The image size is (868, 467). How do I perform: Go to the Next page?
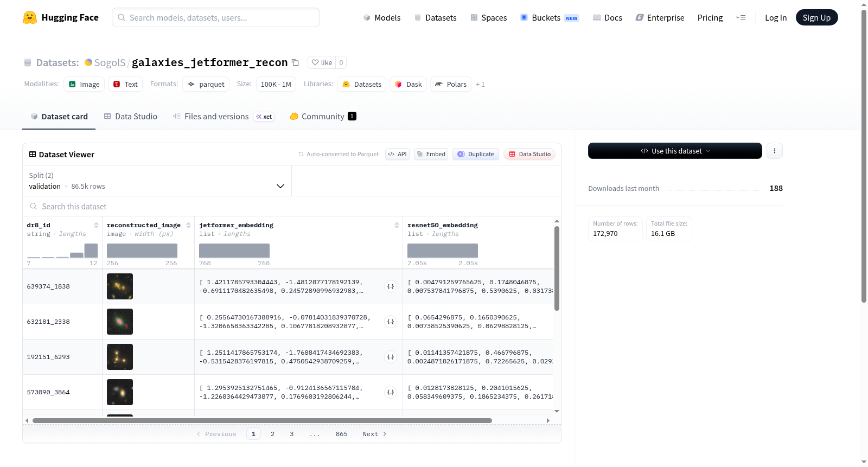pos(374,434)
